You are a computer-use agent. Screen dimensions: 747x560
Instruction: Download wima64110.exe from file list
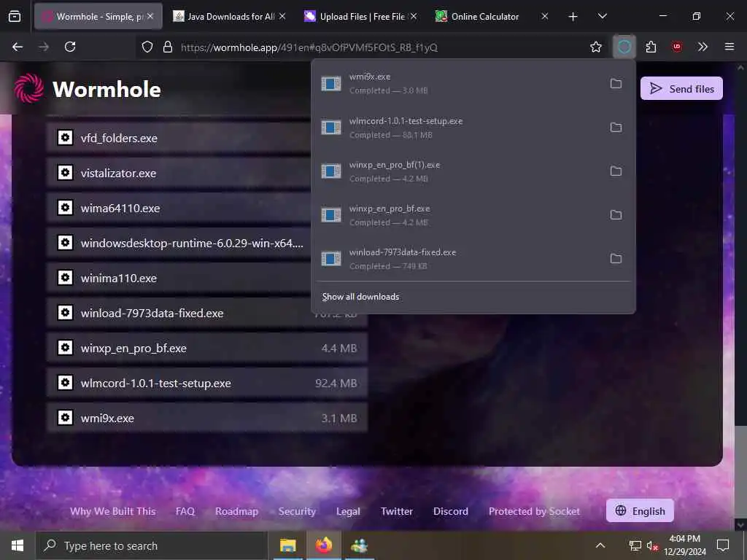tap(179, 208)
